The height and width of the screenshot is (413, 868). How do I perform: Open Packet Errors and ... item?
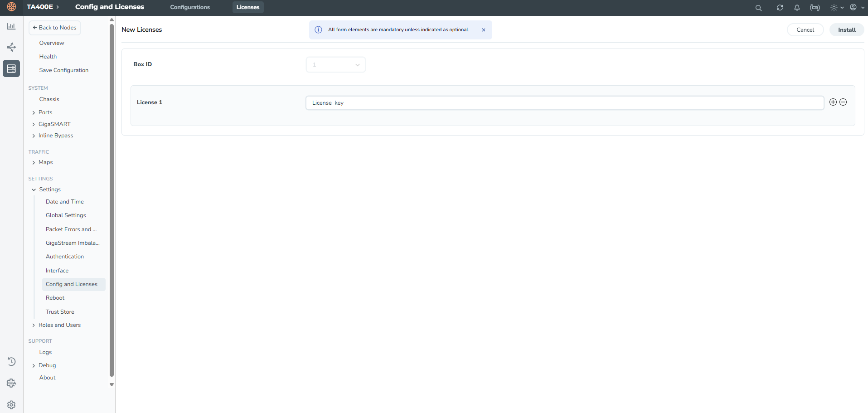[71, 229]
